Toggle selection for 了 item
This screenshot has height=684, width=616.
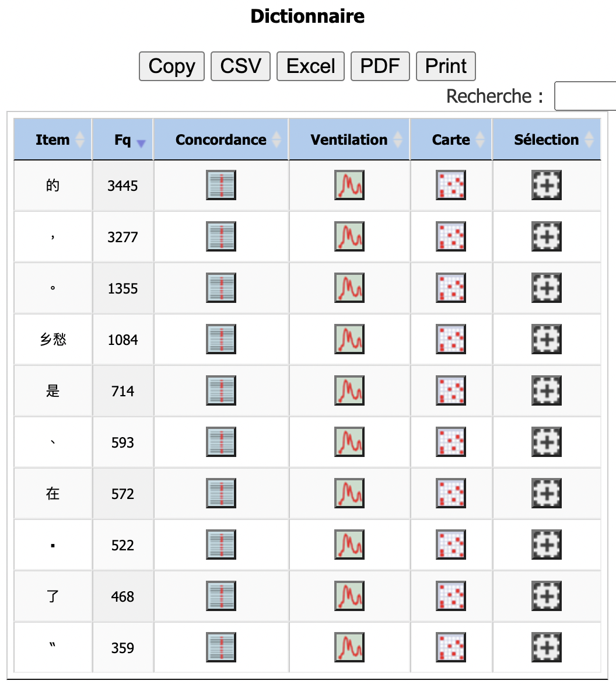pyautogui.click(x=547, y=596)
